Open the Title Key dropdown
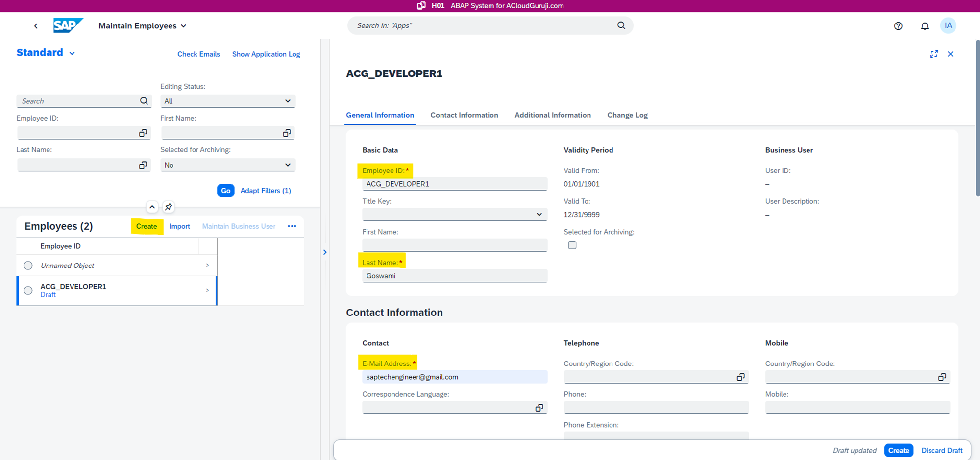This screenshot has width=980, height=460. pos(539,215)
